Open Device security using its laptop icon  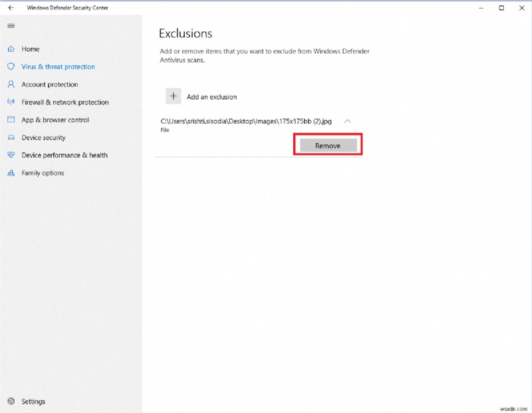point(11,138)
